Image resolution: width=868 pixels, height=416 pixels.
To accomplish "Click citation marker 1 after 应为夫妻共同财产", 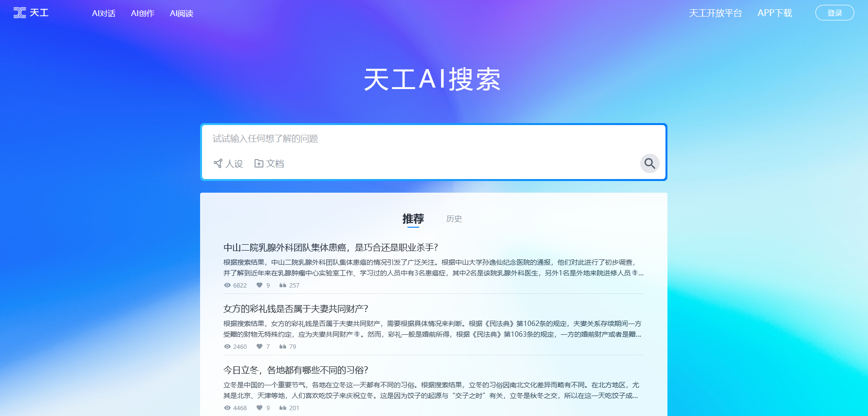I will [357, 334].
